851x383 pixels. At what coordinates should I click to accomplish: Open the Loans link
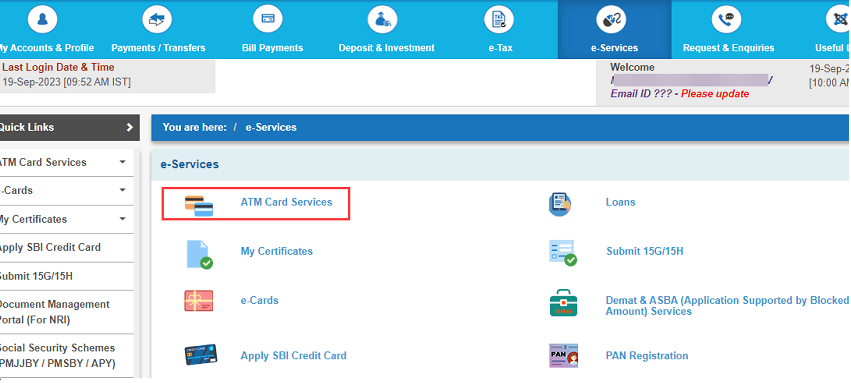(x=620, y=202)
